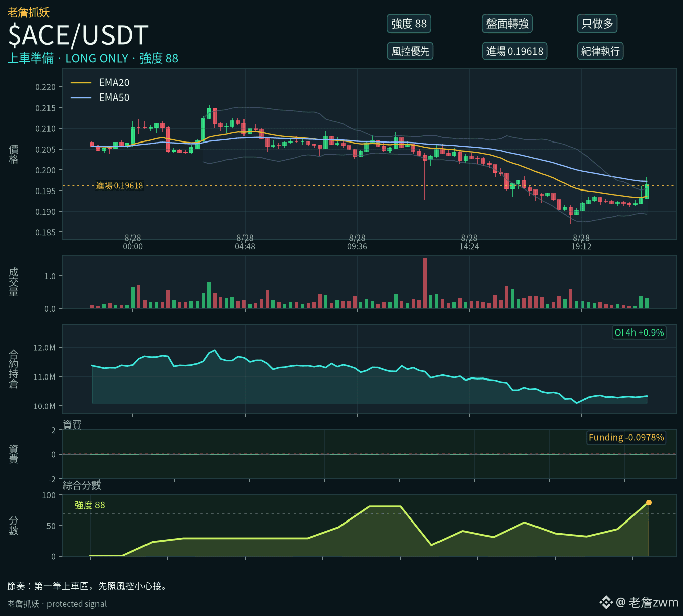Viewport: 683px width, 616px height.
Task: Click the Binance logo icon in watermark
Action: coord(606,602)
